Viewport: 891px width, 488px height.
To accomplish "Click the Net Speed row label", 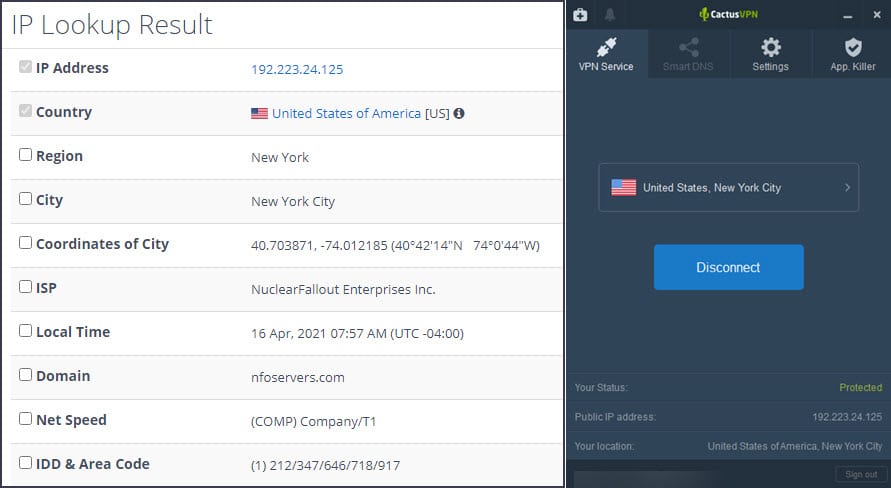I will click(72, 420).
